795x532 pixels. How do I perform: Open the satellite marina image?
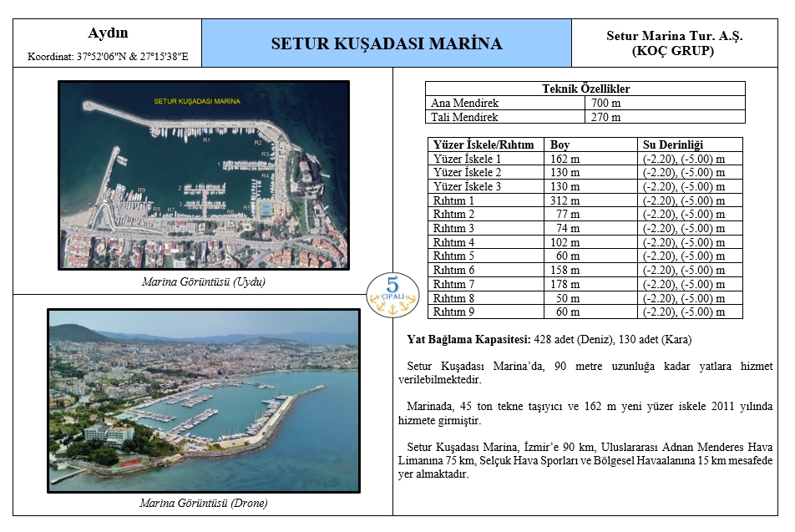coord(204,175)
